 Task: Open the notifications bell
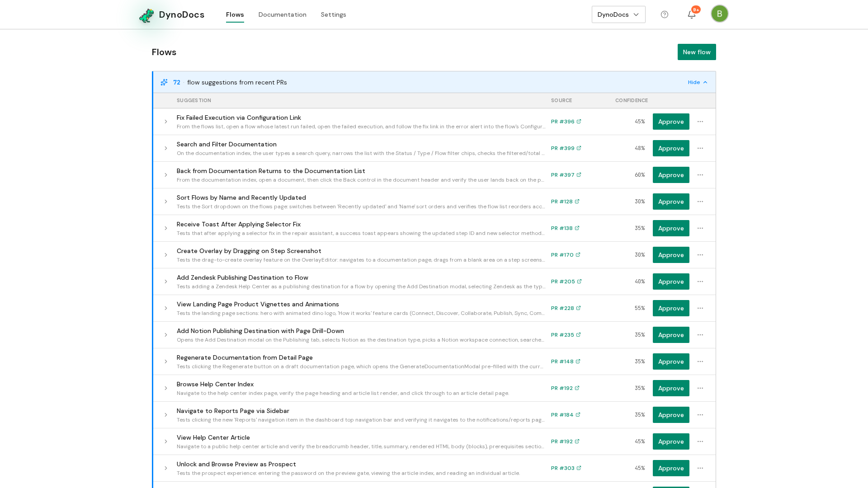(x=692, y=14)
